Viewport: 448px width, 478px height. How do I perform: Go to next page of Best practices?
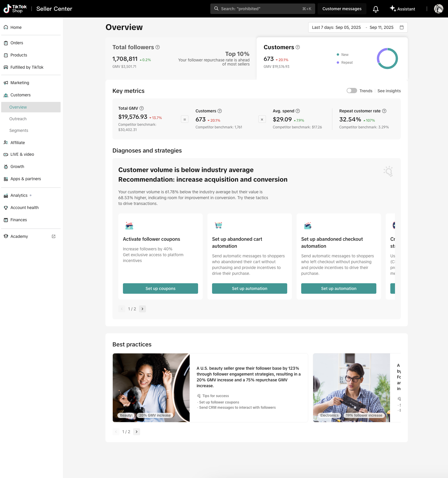pyautogui.click(x=137, y=432)
